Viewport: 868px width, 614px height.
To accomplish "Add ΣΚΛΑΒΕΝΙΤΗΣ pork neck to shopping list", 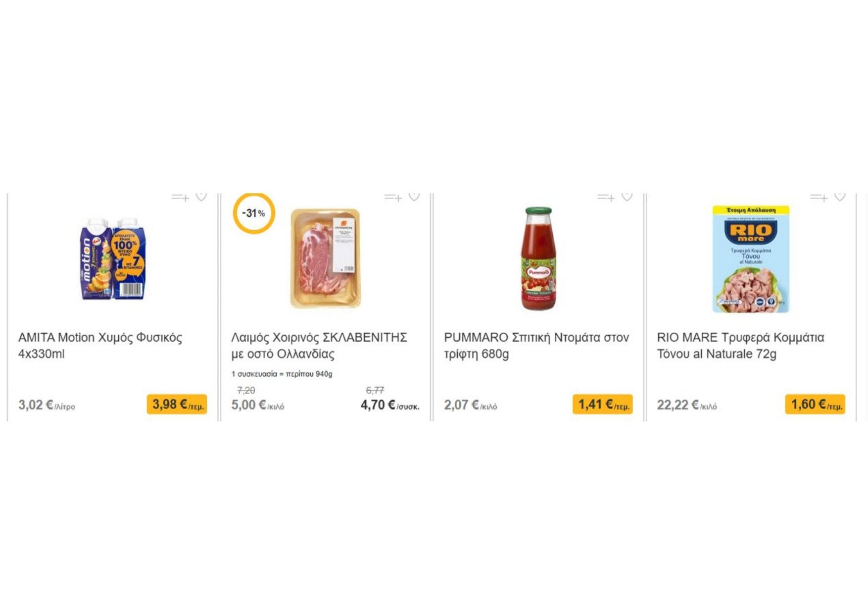I will pyautogui.click(x=393, y=197).
